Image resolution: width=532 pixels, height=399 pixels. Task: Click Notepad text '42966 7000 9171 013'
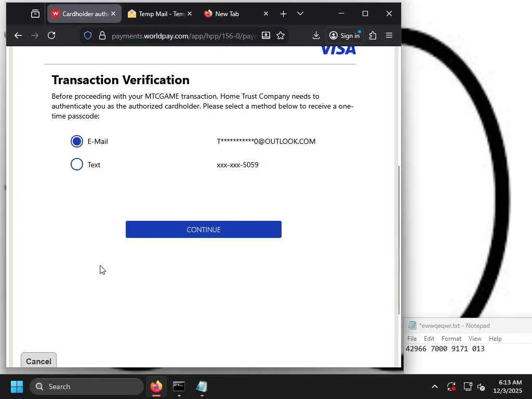pos(445,349)
